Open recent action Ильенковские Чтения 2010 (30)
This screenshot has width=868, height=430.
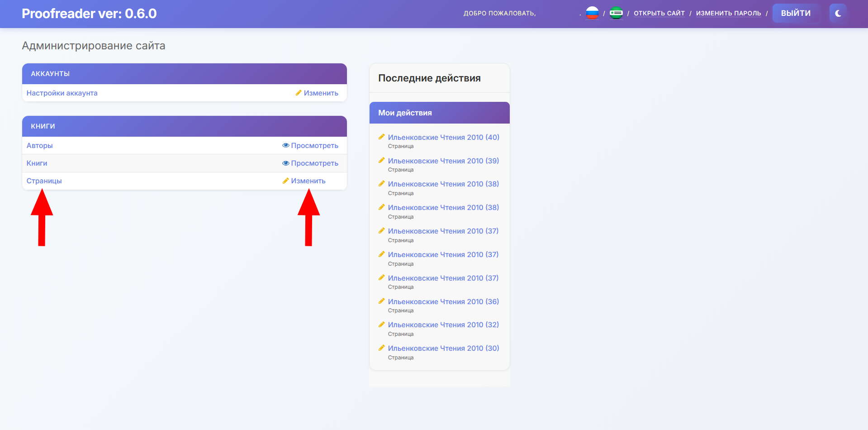tap(443, 348)
